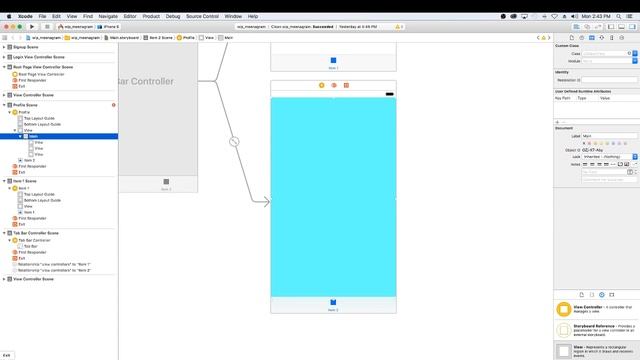The image size is (640, 360).
Task: Open the Class dropdown in Custom Class
Action: click(635, 53)
